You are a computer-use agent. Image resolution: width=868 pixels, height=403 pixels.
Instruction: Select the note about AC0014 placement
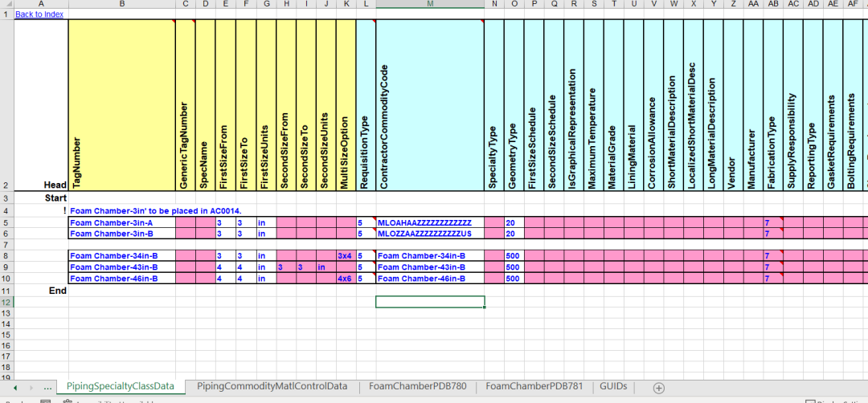pos(156,210)
